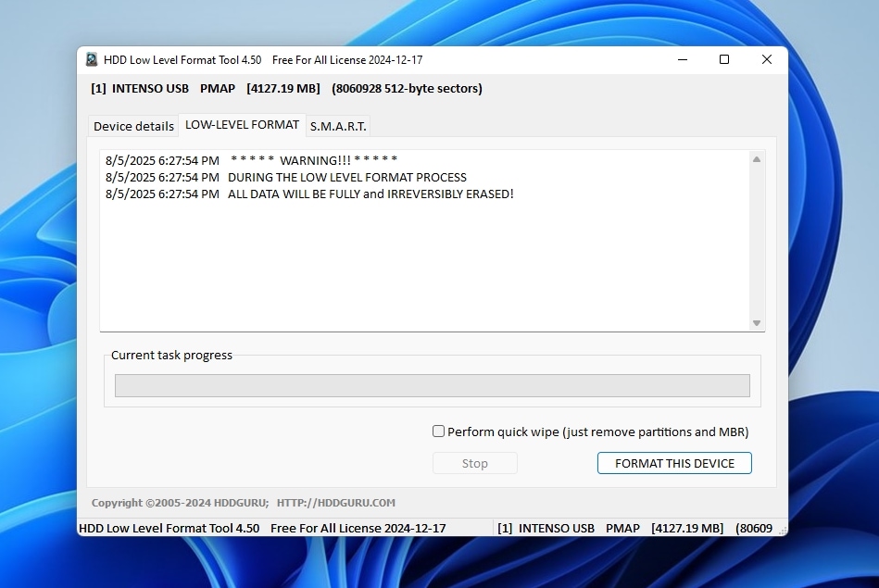Select the DURING THE LOW LEVEL FORMAT PROCESS line
This screenshot has height=588, width=879.
point(286,177)
